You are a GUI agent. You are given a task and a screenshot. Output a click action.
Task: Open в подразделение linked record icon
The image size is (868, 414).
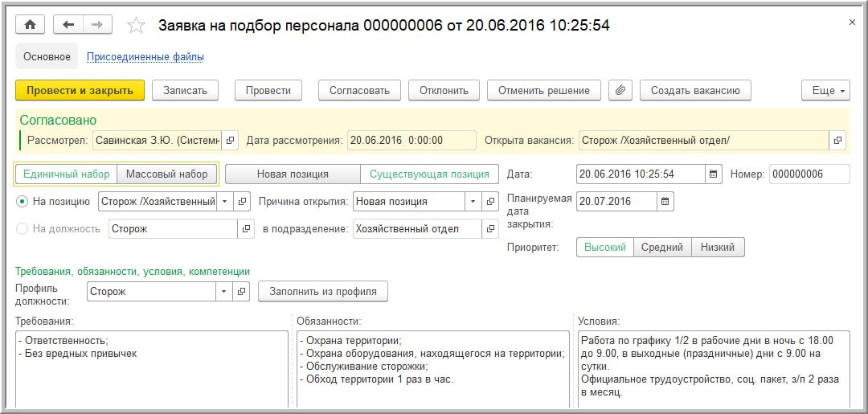point(490,228)
